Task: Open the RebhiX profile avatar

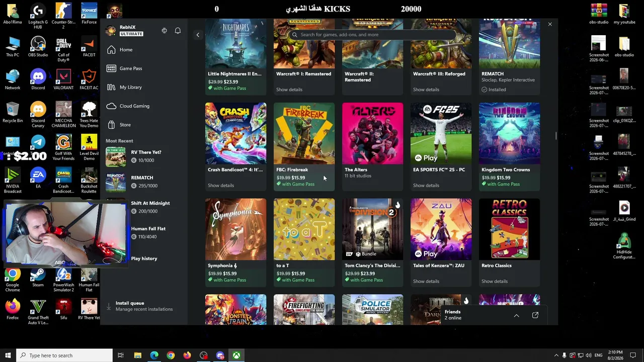Action: [111, 30]
